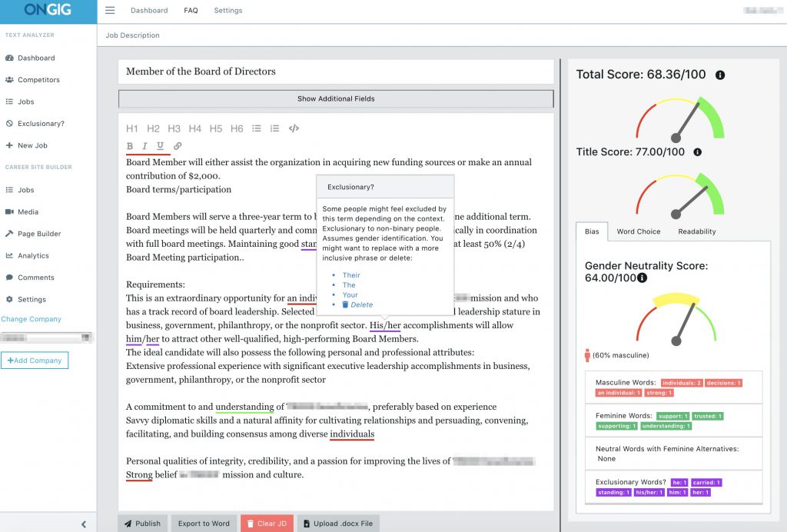Open Jobs under Text Analyzer
The height and width of the screenshot is (532, 787).
(19, 102)
